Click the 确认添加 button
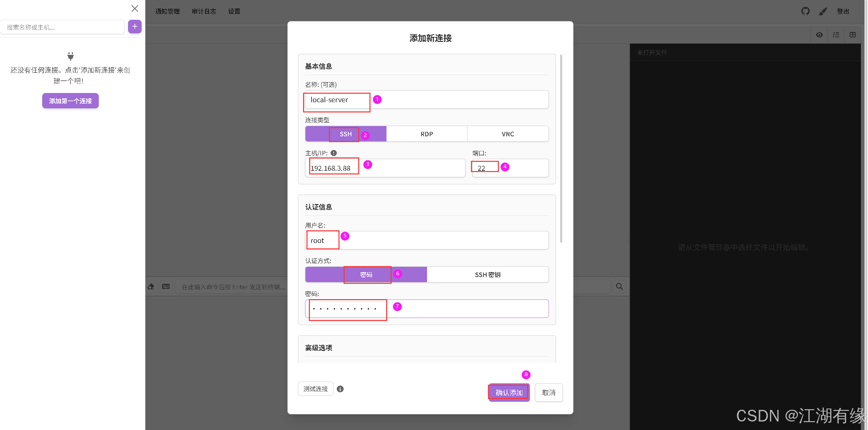Image resolution: width=868 pixels, height=430 pixels. tap(508, 393)
